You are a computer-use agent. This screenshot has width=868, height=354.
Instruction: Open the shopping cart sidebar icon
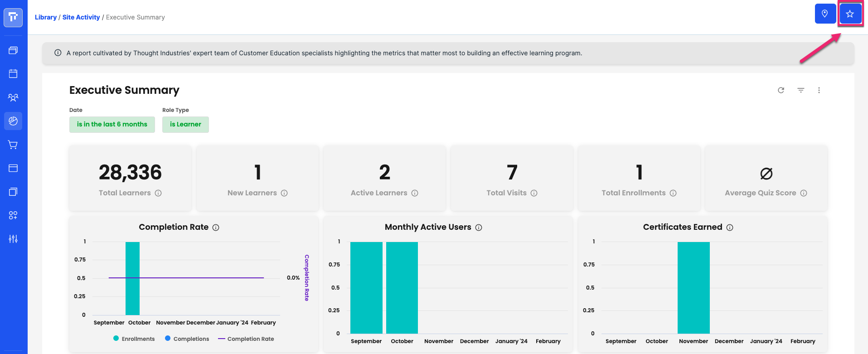click(13, 145)
